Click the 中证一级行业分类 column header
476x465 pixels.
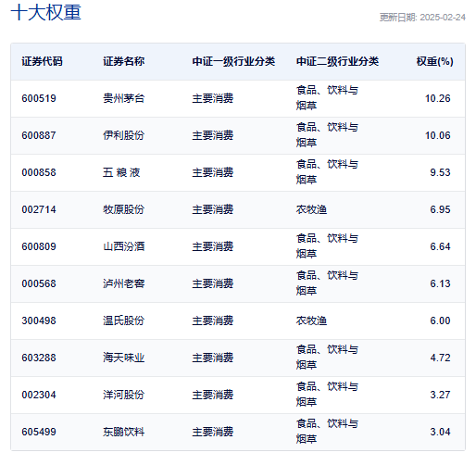coord(233,61)
